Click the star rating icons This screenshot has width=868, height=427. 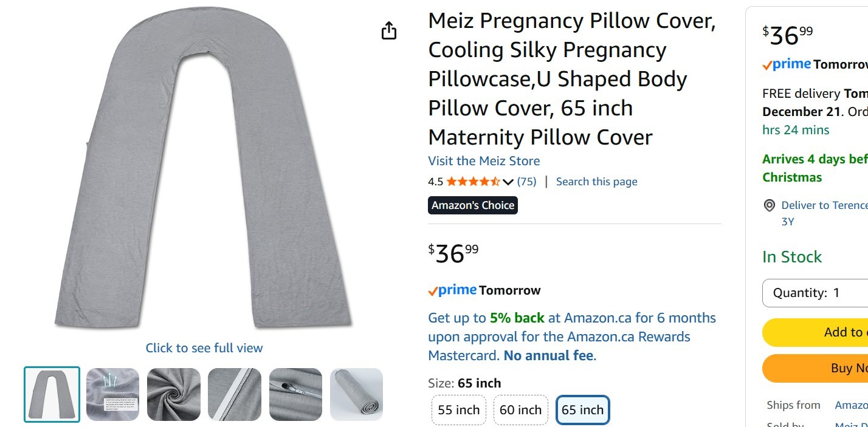click(473, 182)
